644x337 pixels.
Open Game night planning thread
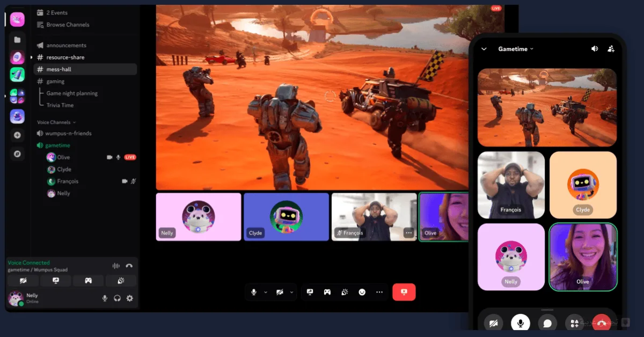[72, 93]
